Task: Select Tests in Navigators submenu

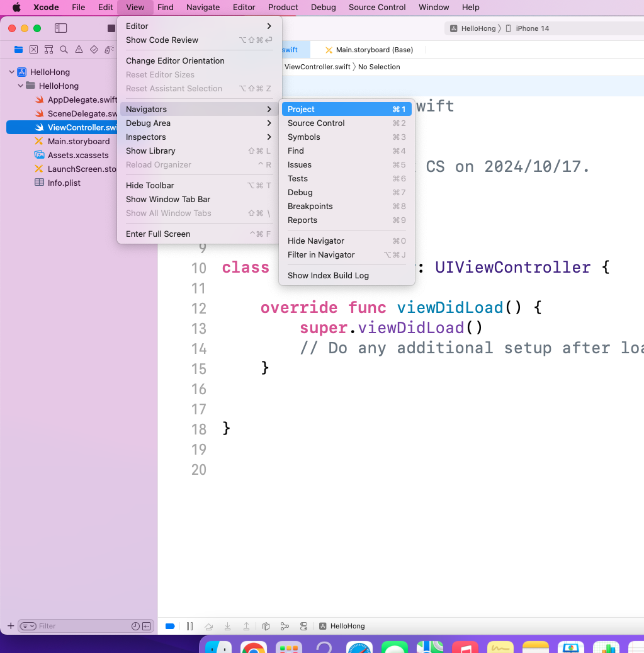Action: pos(346,178)
